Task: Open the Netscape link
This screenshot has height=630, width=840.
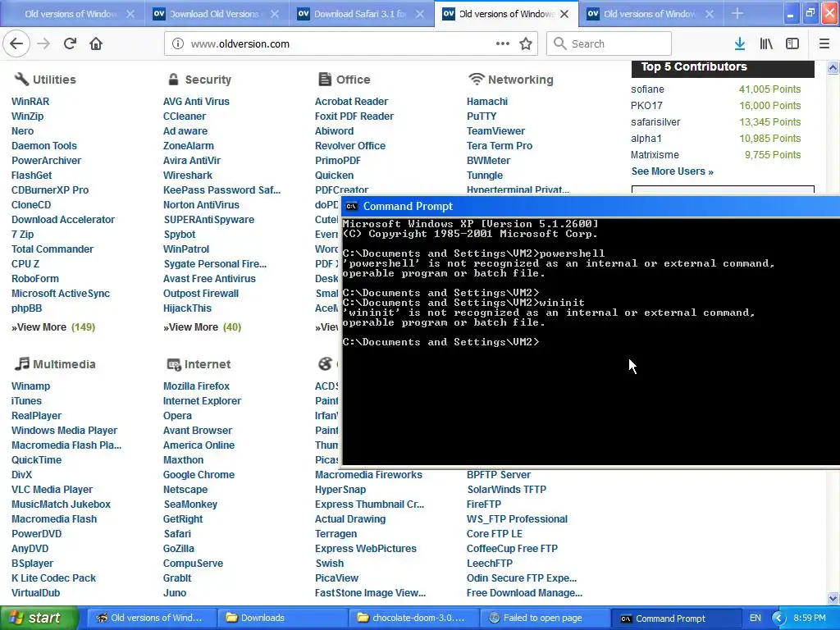Action: coord(185,490)
